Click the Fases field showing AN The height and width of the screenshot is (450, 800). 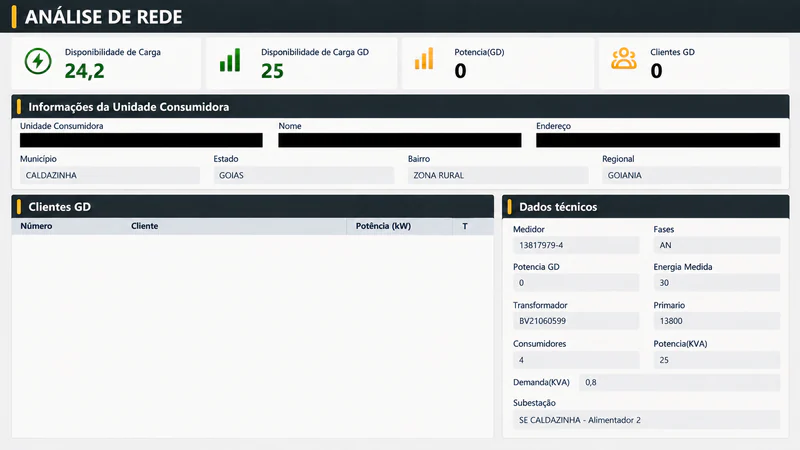click(x=717, y=245)
